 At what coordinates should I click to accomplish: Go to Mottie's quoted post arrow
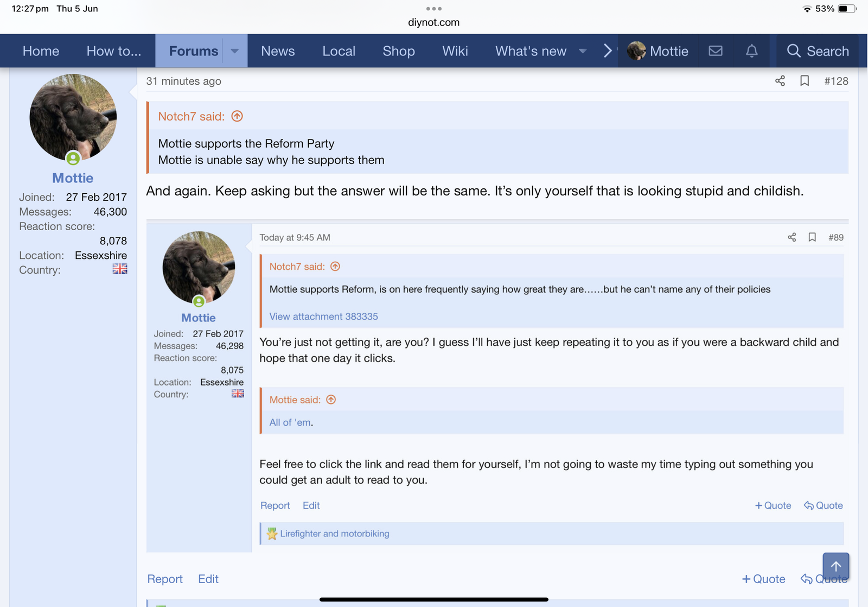point(331,400)
